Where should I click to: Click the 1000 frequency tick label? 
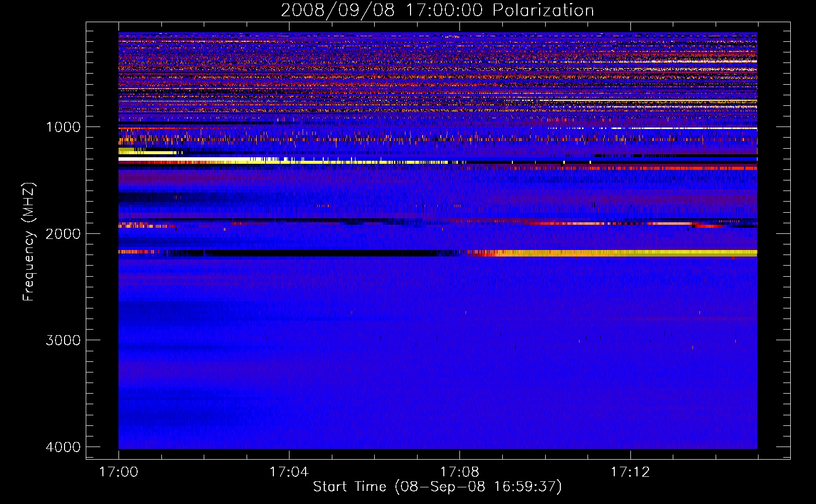[x=63, y=127]
